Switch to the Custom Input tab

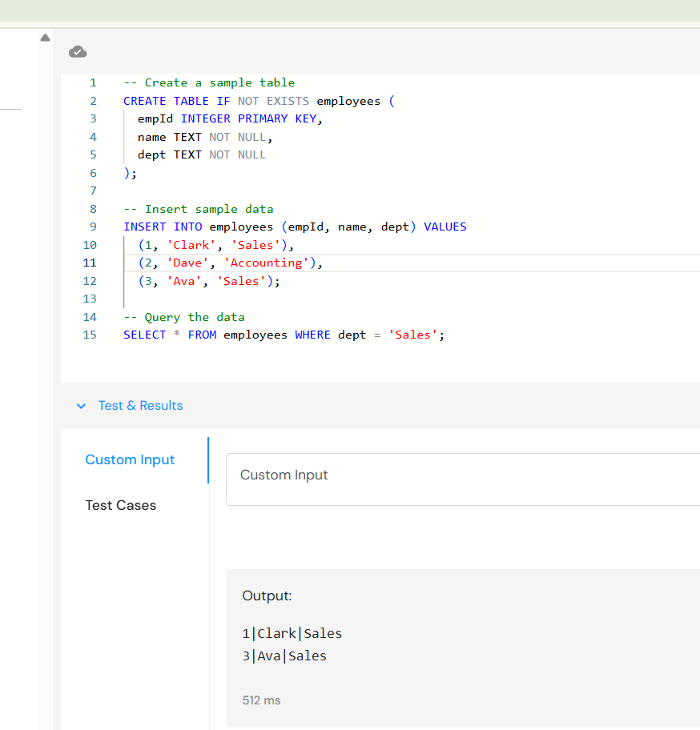pyautogui.click(x=130, y=459)
